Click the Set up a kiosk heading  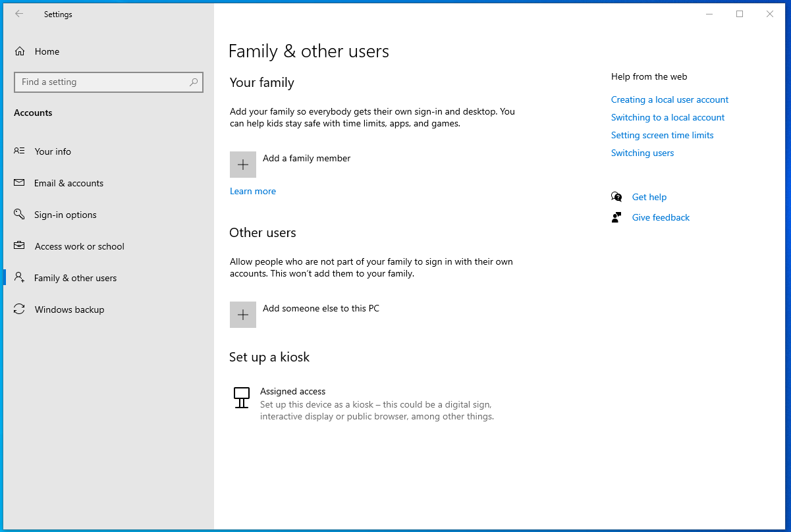click(x=269, y=357)
